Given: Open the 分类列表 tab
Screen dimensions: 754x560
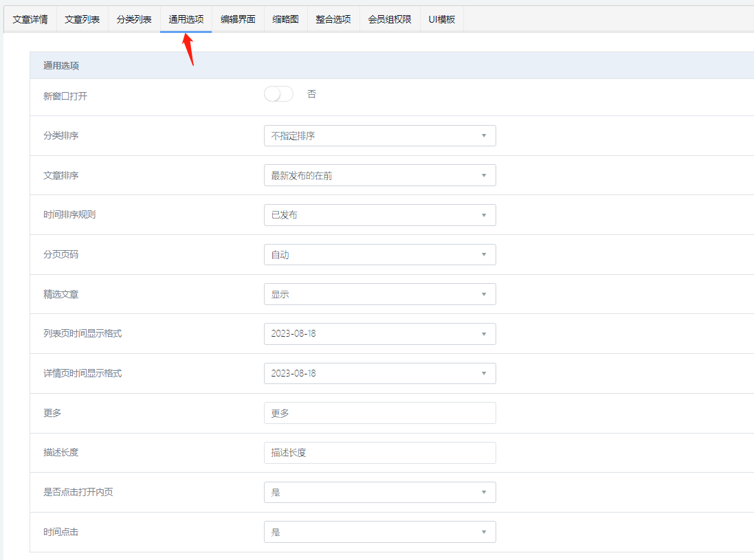Looking at the screenshot, I should point(134,19).
